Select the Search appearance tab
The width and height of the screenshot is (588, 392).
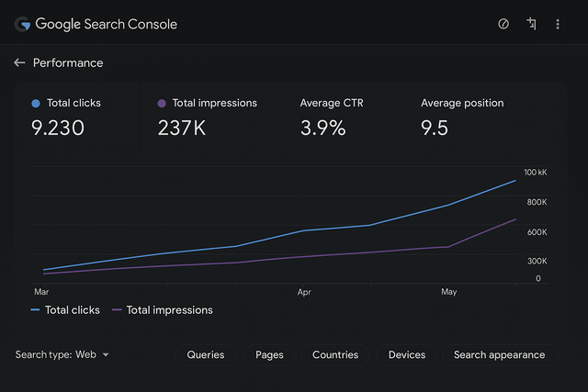499,354
